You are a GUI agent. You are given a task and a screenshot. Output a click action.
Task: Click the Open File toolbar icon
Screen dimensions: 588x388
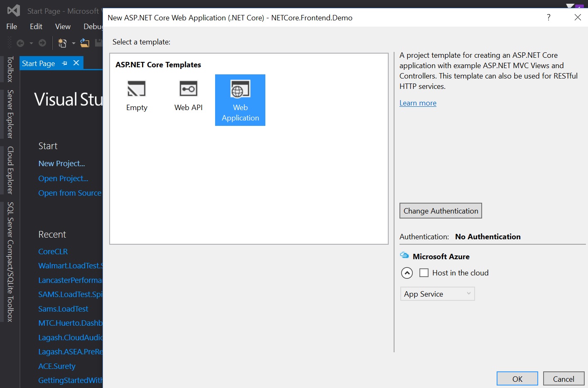point(85,43)
